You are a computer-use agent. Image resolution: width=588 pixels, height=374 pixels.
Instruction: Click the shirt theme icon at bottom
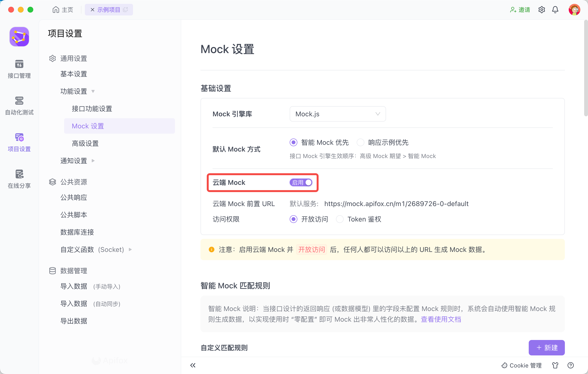pos(555,365)
